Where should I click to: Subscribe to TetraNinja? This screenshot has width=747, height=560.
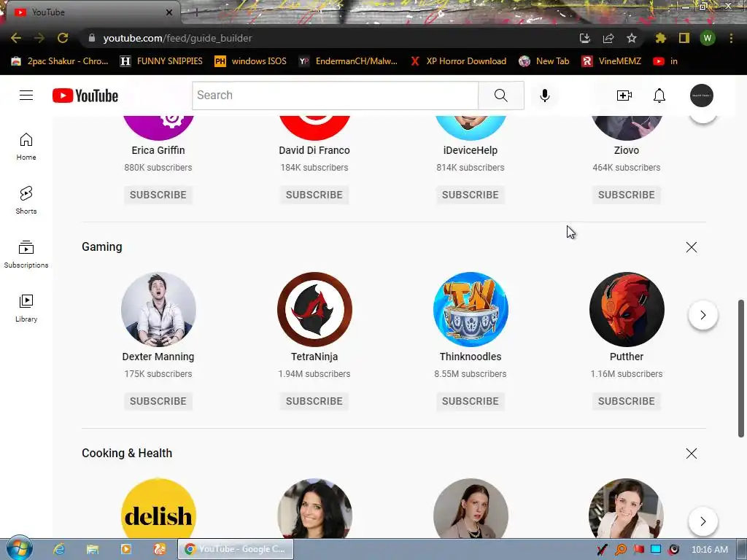point(314,401)
